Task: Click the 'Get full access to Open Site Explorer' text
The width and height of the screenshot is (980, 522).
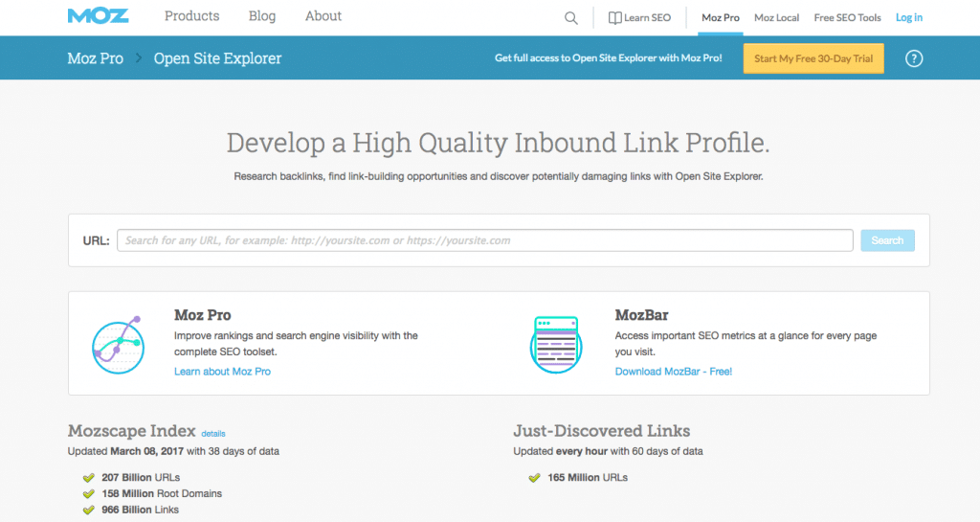Action: (608, 58)
